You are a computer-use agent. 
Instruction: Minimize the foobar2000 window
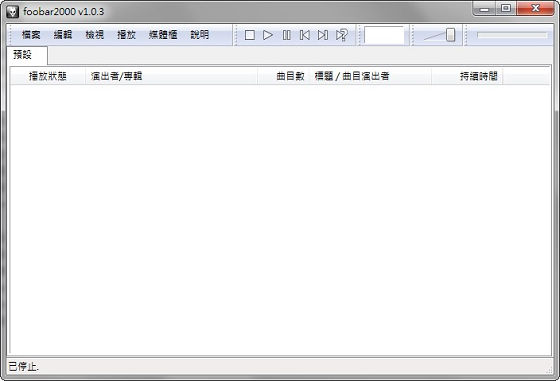[x=484, y=9]
